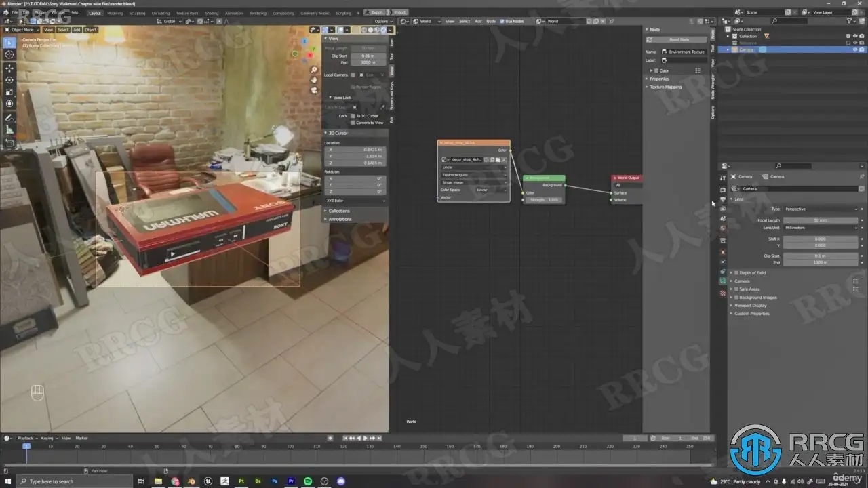Select the Move tool
Viewport: 868px width, 488px height.
pos(9,68)
